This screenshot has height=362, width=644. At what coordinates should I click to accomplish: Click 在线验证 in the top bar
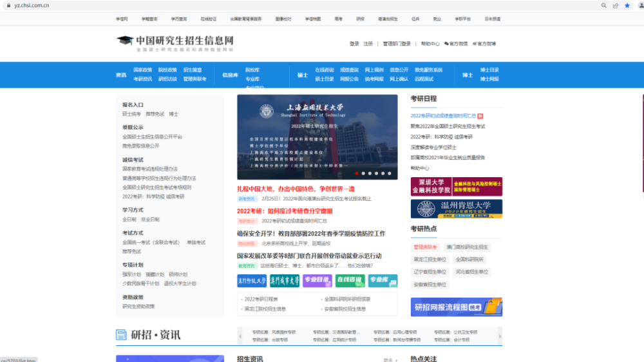click(x=208, y=19)
